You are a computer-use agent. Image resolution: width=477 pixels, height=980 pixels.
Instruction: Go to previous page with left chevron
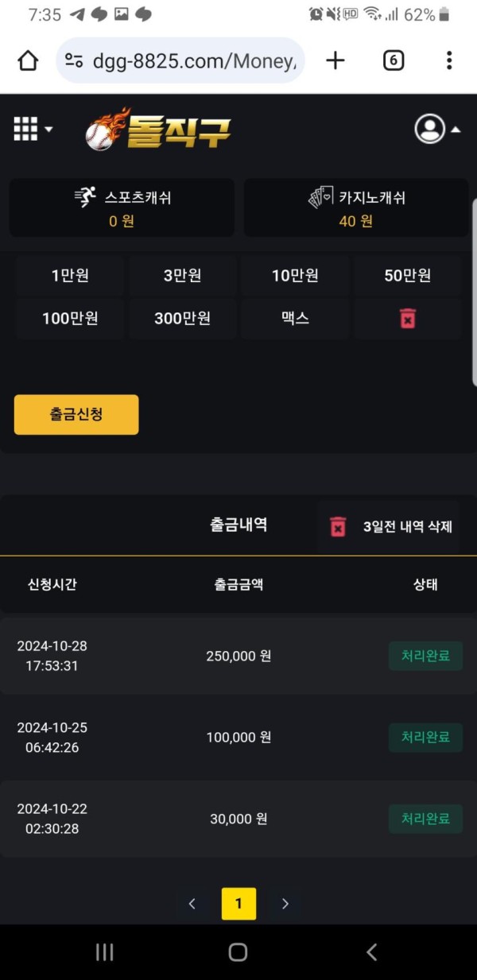point(192,904)
